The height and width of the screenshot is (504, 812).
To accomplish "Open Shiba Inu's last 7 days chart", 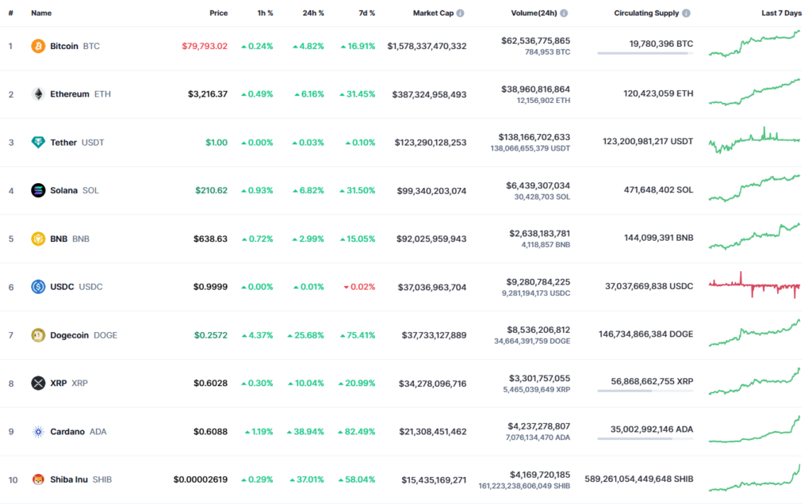I will [x=755, y=477].
